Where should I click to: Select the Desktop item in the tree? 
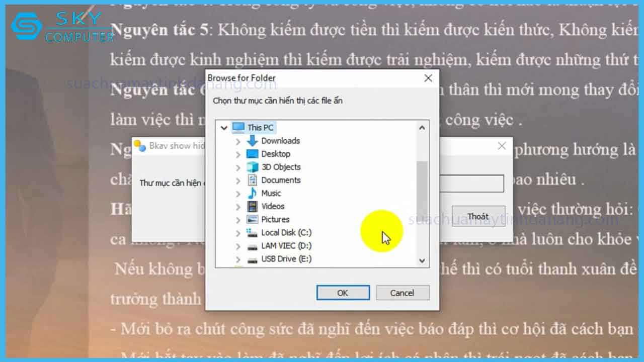(x=276, y=154)
